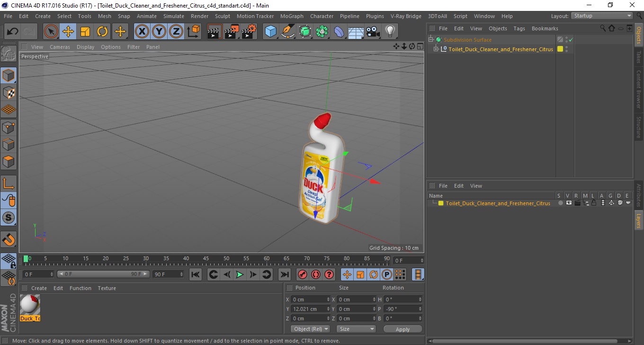
Task: Add a camera object
Action: [373, 32]
